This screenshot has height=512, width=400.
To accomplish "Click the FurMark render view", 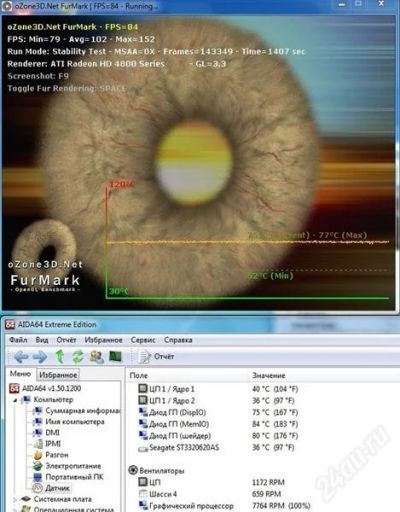I will click(199, 162).
